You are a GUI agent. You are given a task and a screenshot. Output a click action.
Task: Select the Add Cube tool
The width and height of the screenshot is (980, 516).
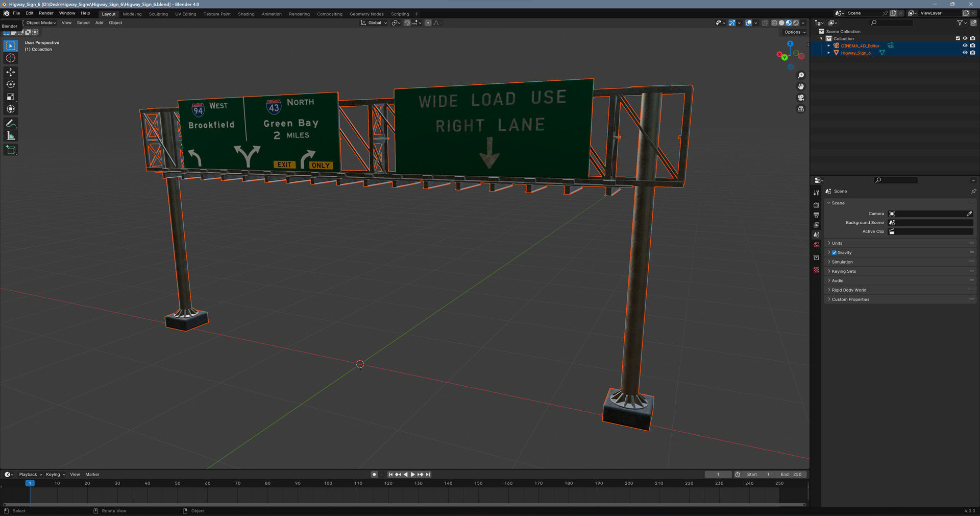tap(11, 150)
